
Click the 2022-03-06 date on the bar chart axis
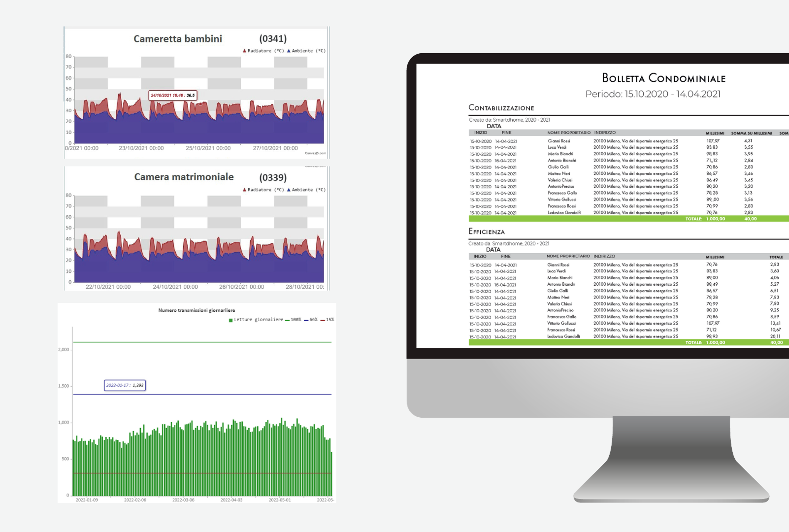[183, 500]
